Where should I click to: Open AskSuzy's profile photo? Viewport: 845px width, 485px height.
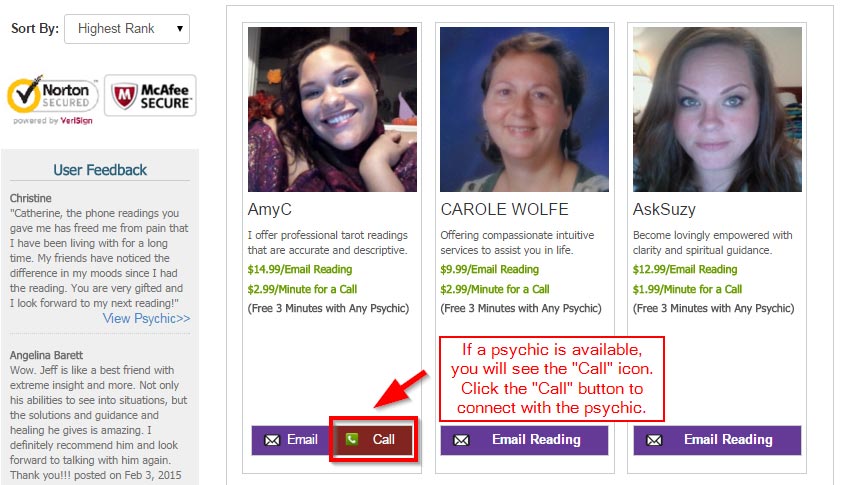tap(717, 109)
